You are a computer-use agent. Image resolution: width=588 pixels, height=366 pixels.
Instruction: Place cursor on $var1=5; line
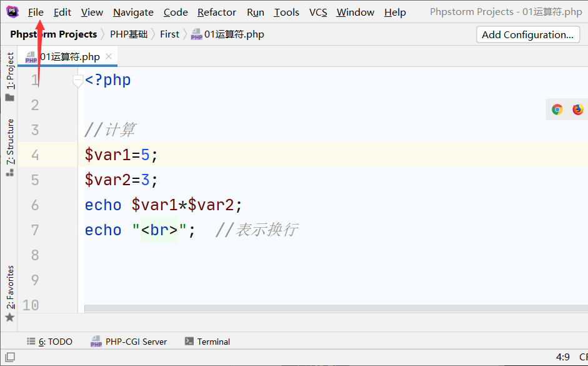click(x=121, y=155)
